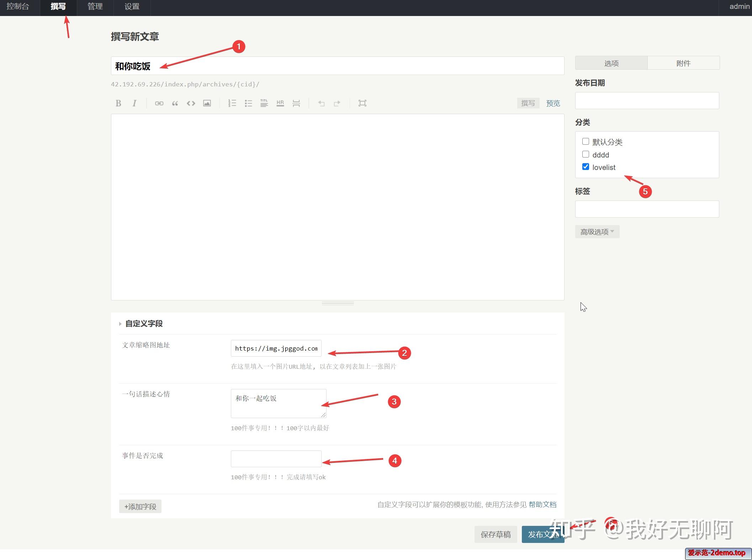Enter fullscreen editor mode
752x560 pixels.
pos(362,103)
